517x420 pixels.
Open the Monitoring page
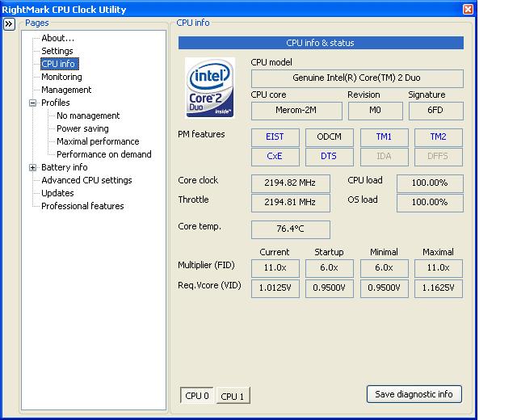[61, 77]
